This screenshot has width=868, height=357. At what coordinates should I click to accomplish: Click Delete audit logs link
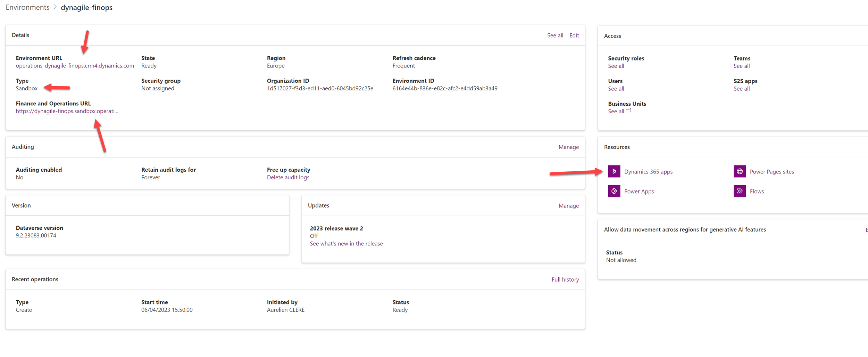[x=288, y=177]
